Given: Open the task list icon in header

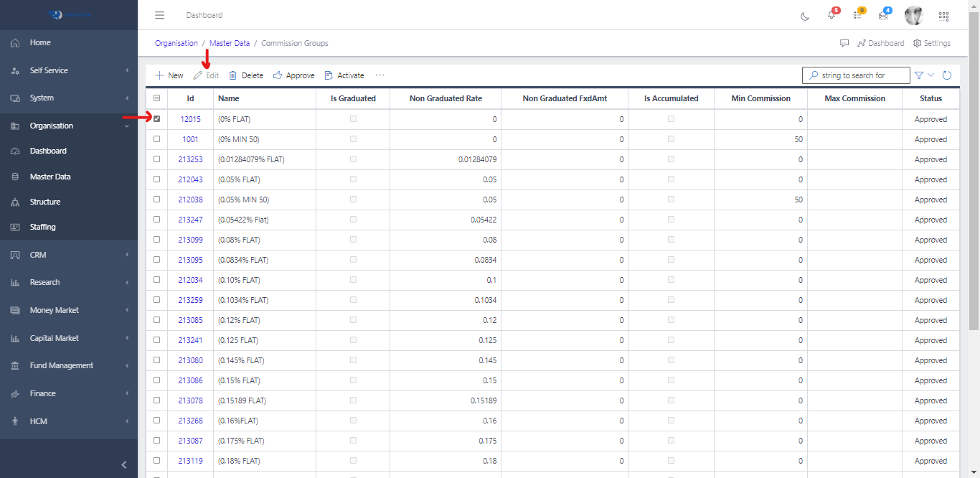Looking at the screenshot, I should click(x=857, y=16).
